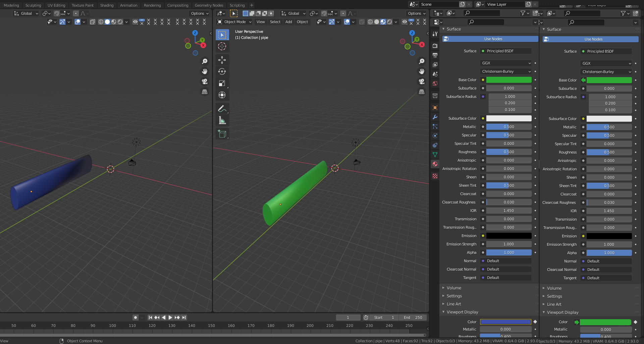Toggle auto keying record button in the timeline

(x=136, y=318)
